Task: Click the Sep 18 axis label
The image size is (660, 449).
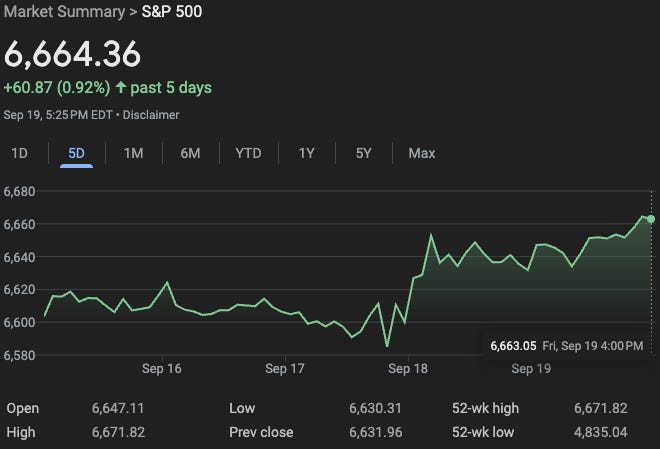Action: point(408,369)
